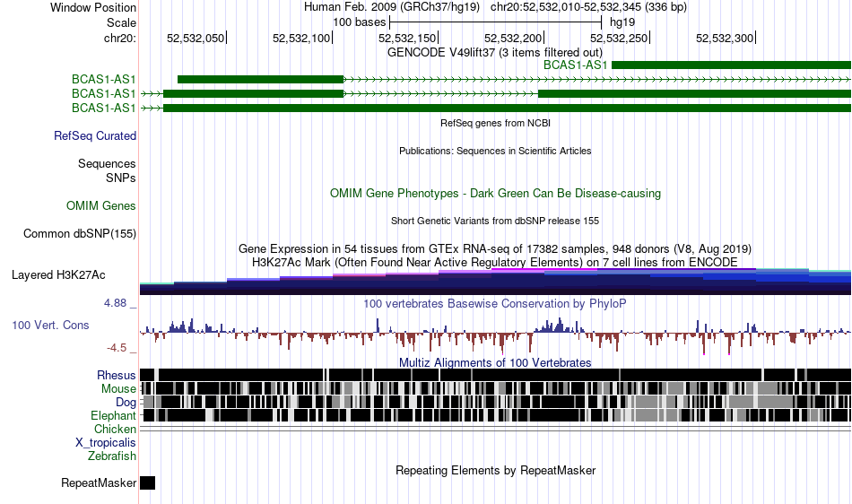The width and height of the screenshot is (852, 504).
Task: Select the 52,532,150 ruler position
Action: (407, 38)
